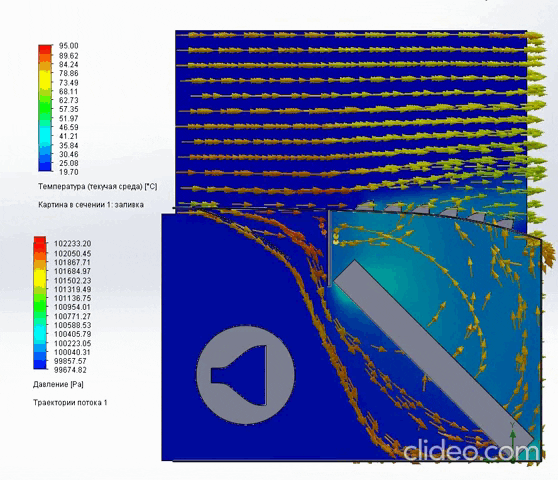This screenshot has height=480, width=558.
Task: Click the Картина в сечении 1: заливка label
Action: point(91,205)
